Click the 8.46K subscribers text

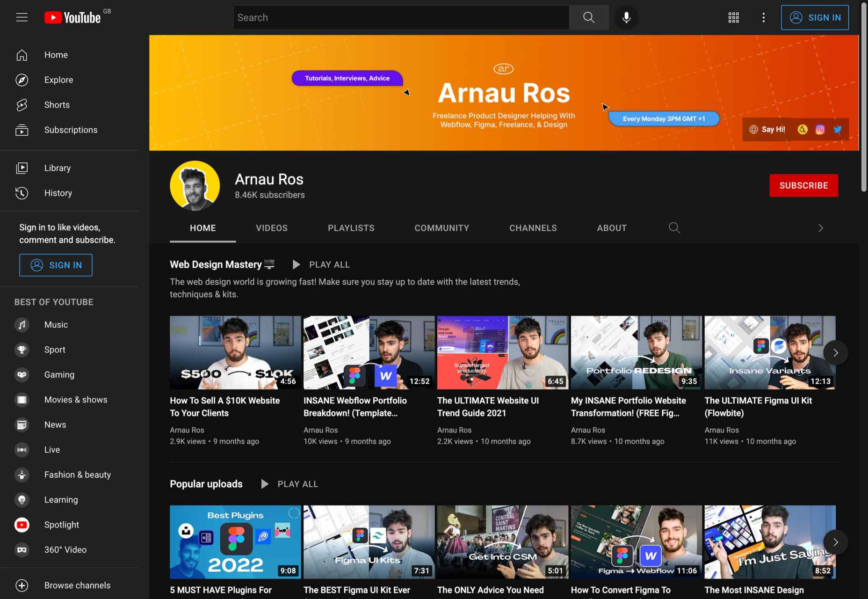tap(270, 195)
